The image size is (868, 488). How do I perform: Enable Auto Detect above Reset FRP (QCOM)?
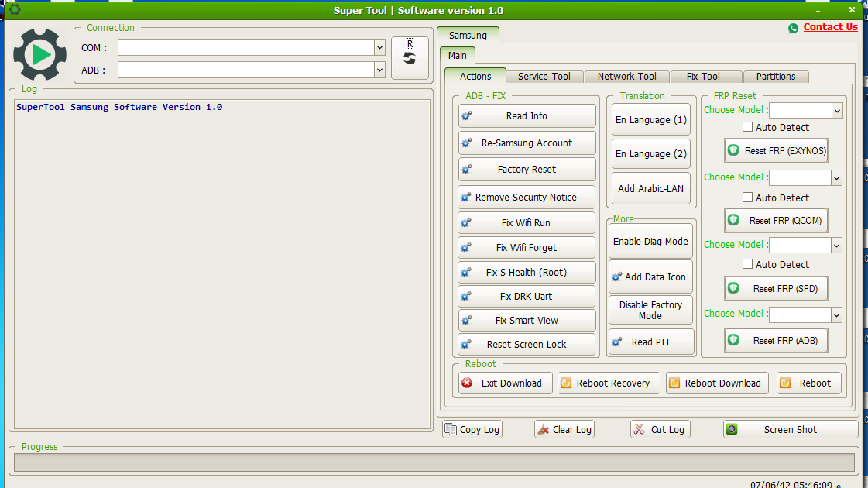click(747, 198)
